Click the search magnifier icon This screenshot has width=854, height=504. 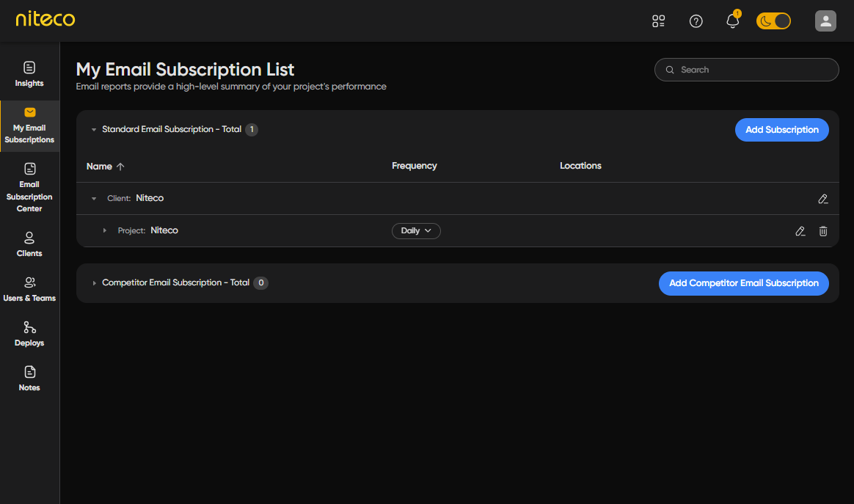pos(670,70)
